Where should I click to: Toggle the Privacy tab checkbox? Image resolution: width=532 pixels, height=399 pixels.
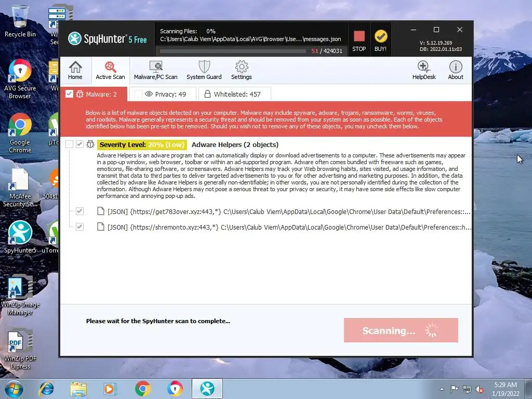coord(138,94)
